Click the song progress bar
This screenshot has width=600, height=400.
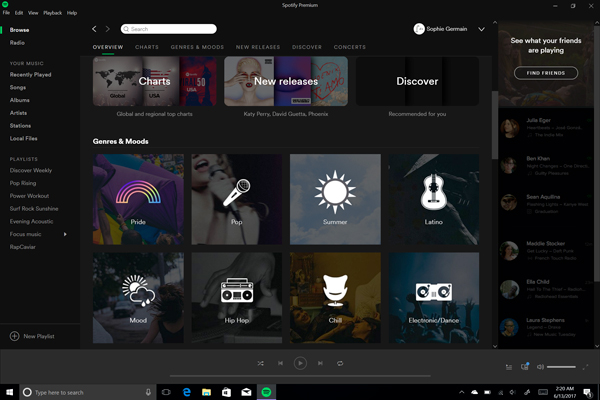(x=300, y=376)
